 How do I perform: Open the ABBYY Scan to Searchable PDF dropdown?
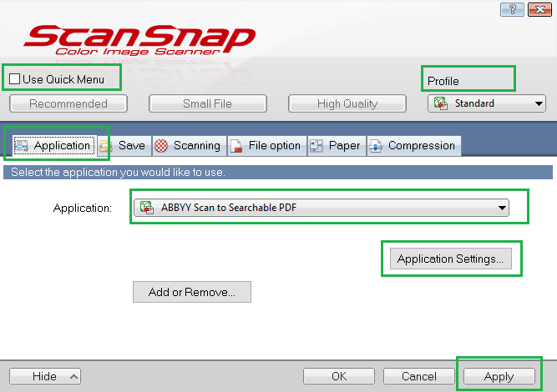point(322,208)
